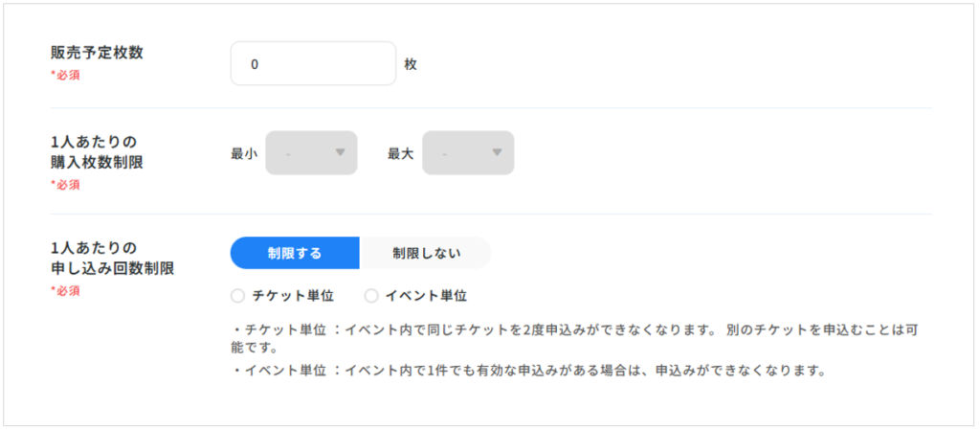Viewport: 980px width, 431px height.
Task: Click the arrow icon in the 最大 dropdown
Action: coord(497,153)
